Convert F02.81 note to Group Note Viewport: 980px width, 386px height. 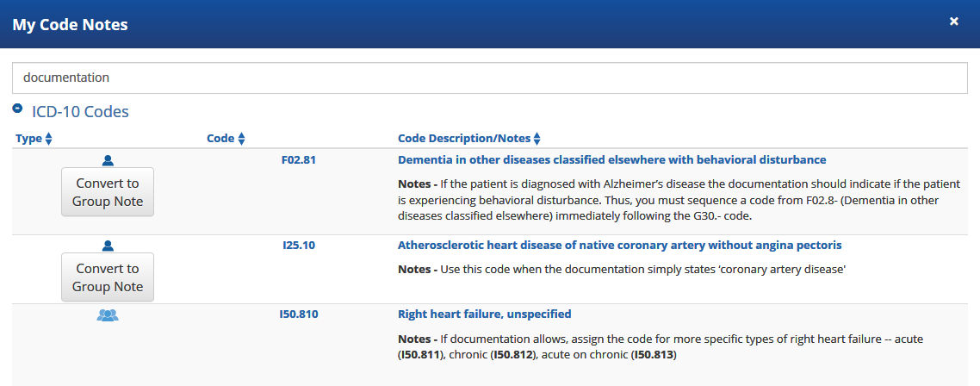pos(108,192)
